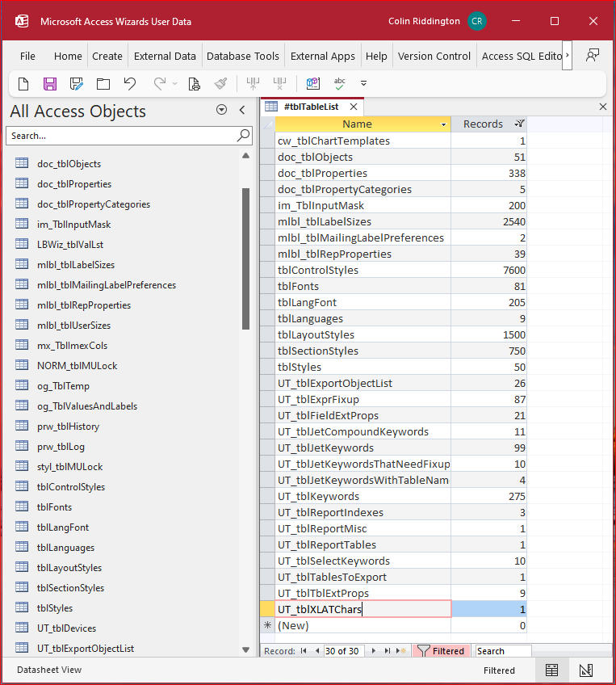616x685 pixels.
Task: Switch to Design View from the status bar icon
Action: pyautogui.click(x=586, y=670)
